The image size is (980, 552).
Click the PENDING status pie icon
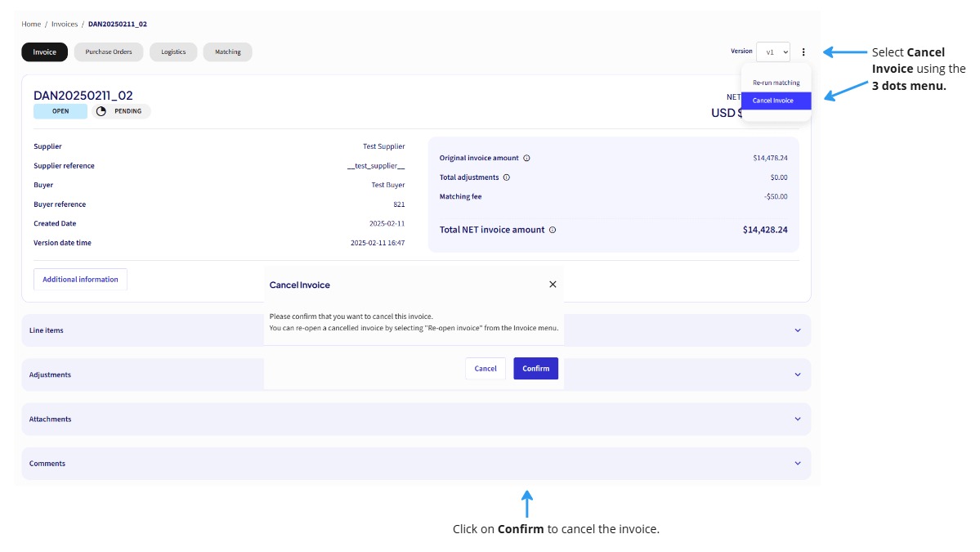pyautogui.click(x=101, y=111)
